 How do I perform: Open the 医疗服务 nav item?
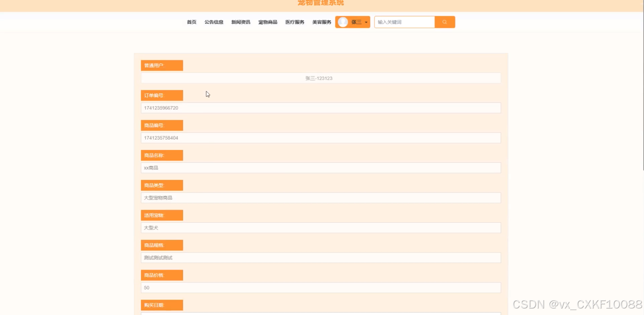pos(295,22)
